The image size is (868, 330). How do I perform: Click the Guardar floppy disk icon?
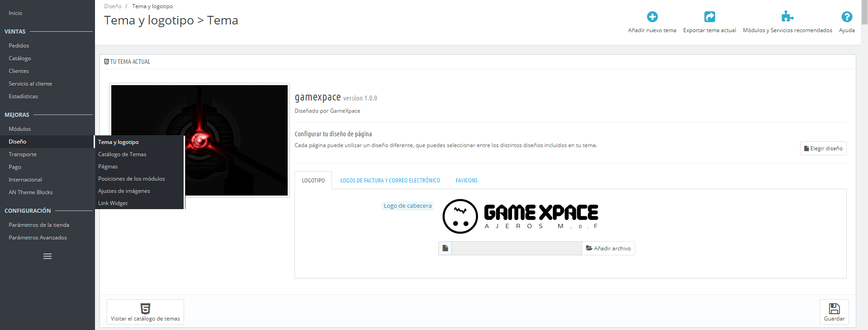pyautogui.click(x=834, y=309)
